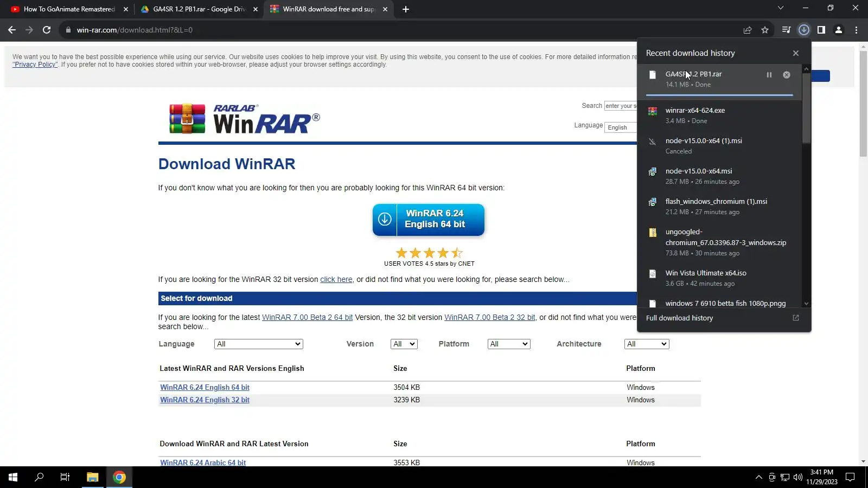
Task: Click the CNET star rating
Action: pyautogui.click(x=429, y=253)
